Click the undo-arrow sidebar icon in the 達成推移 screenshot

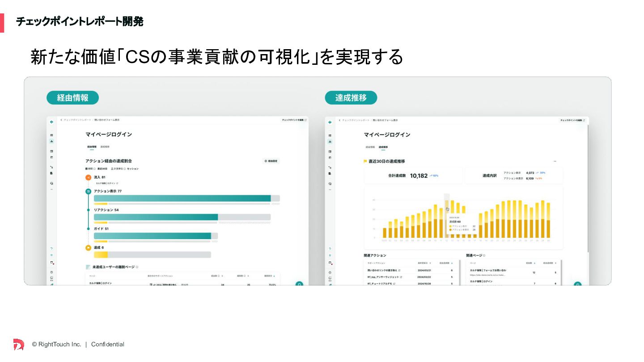(x=330, y=248)
